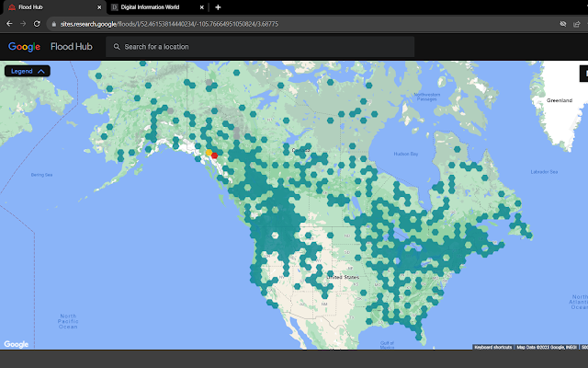Screen dimensions: 588x368
Task: Click the Hudson Bay map label
Action: coord(406,154)
